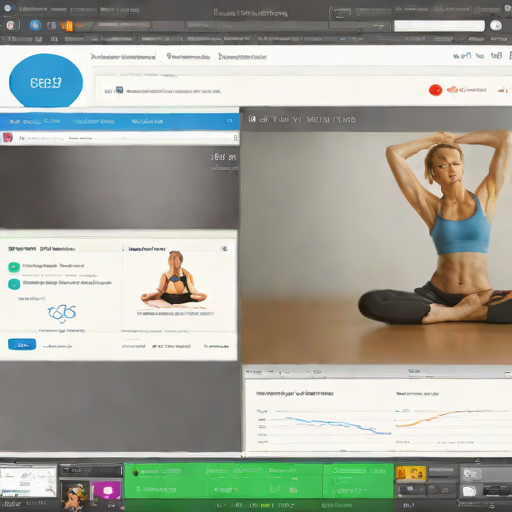Click the blue round icon in browser toolbar
This screenshot has width=512, height=512.
(35, 25)
